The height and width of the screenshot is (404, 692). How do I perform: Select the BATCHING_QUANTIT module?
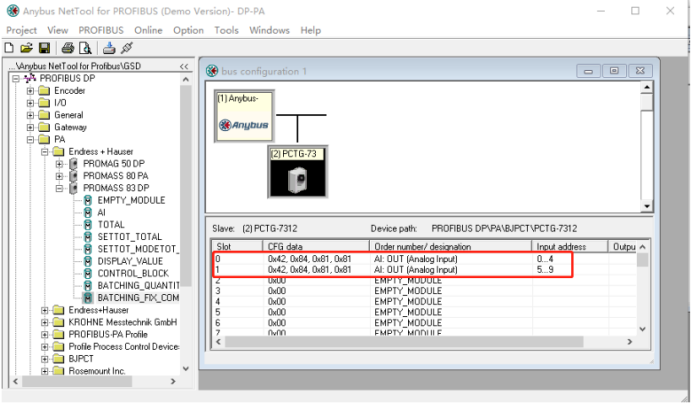coord(138,286)
